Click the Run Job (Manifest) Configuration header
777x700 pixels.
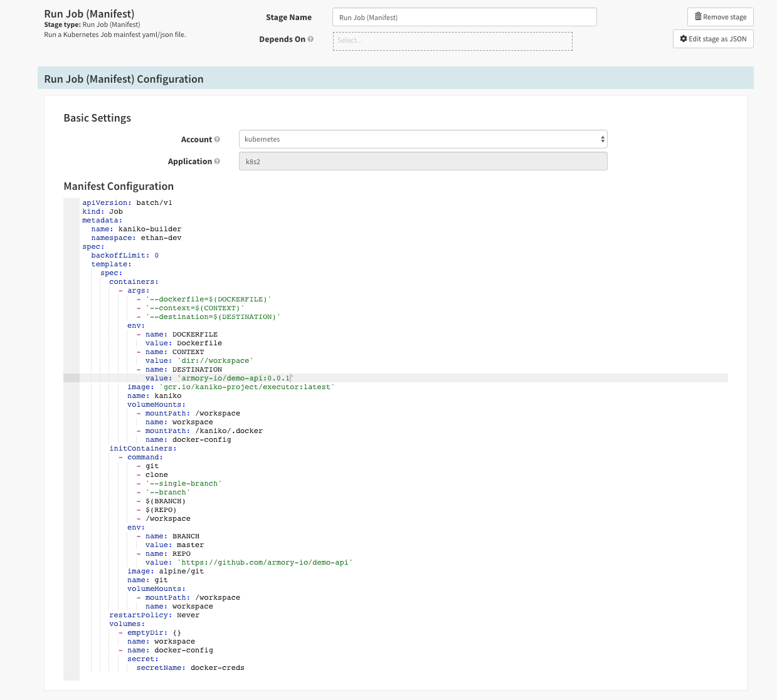point(124,78)
